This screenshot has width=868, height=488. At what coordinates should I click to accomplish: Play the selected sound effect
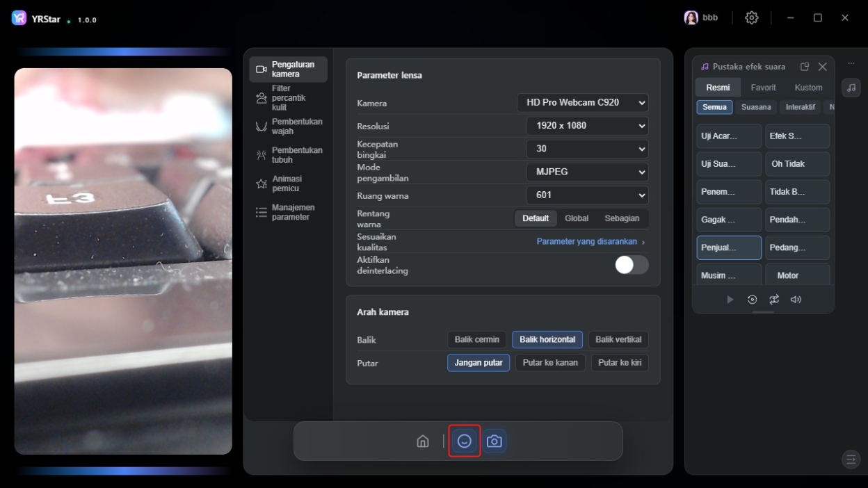730,300
